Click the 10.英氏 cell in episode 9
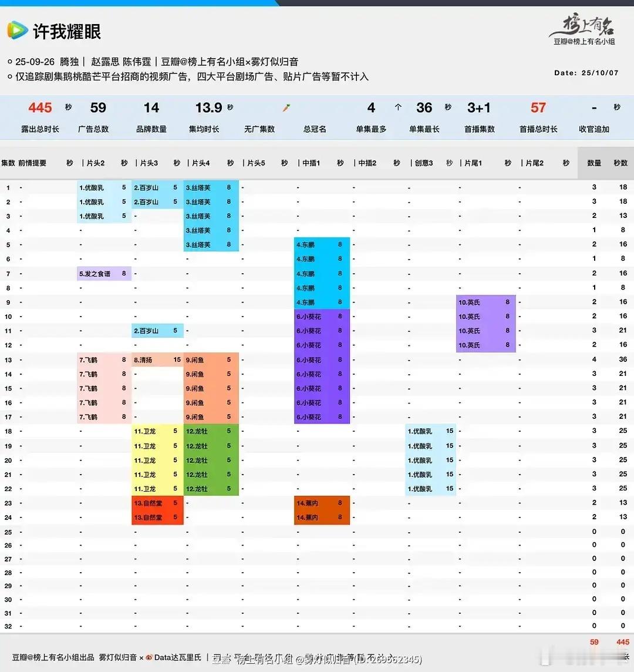 point(486,302)
